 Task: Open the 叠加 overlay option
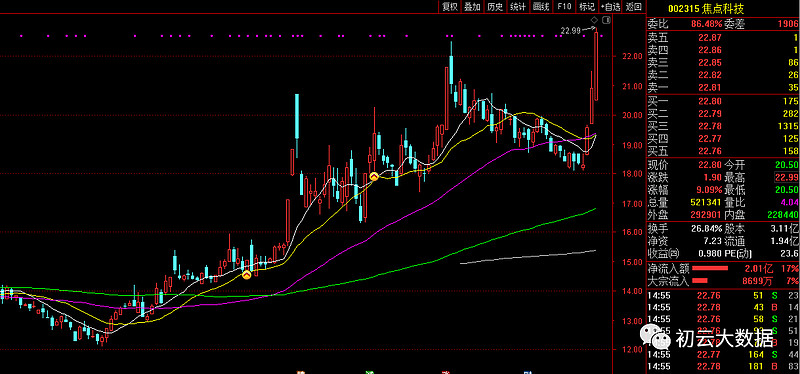tap(472, 7)
